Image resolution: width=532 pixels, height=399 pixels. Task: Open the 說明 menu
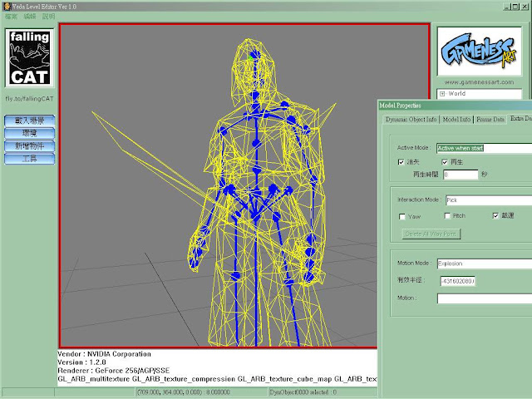[x=48, y=17]
